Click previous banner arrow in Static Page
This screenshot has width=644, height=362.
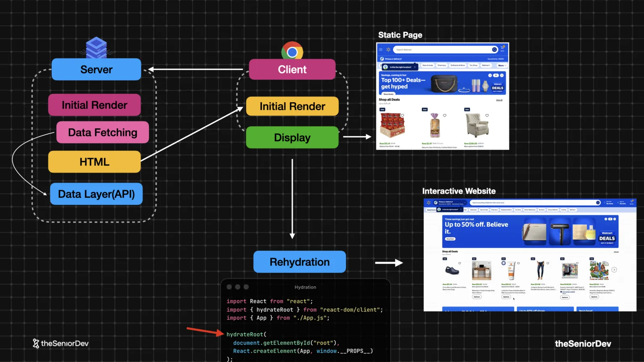click(x=490, y=75)
